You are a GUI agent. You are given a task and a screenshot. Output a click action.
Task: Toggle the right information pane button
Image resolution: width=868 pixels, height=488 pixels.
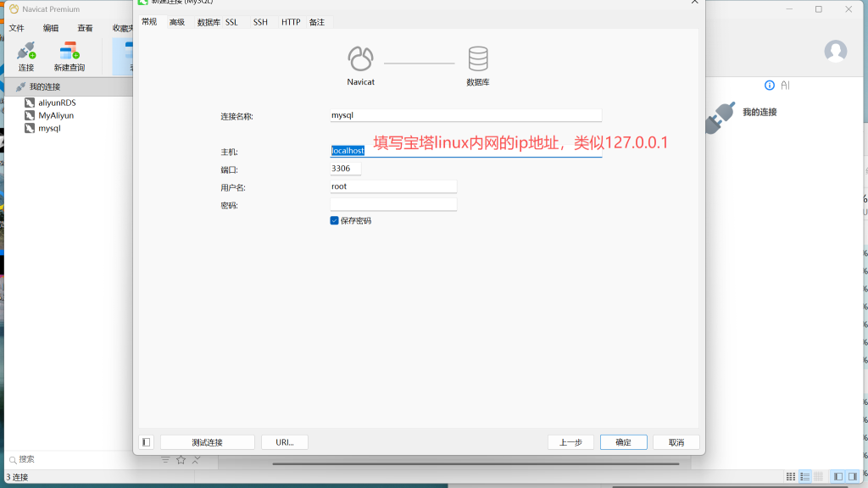coord(853,477)
